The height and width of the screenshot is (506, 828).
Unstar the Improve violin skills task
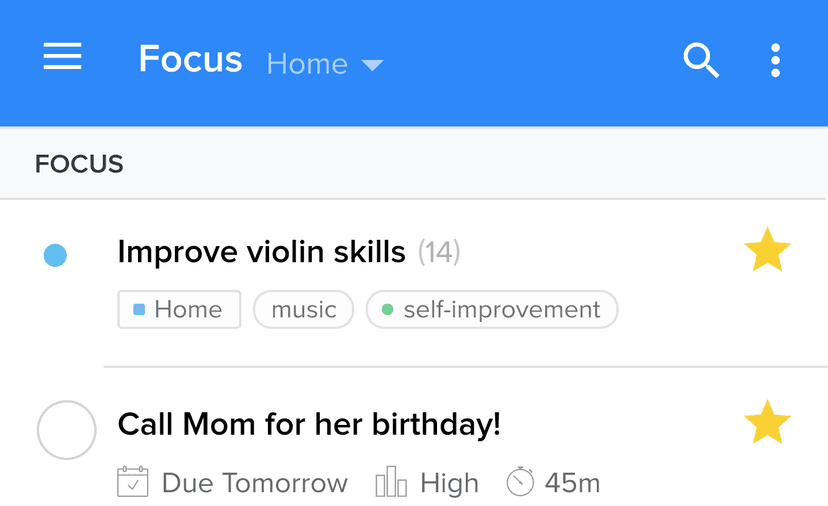click(x=767, y=251)
